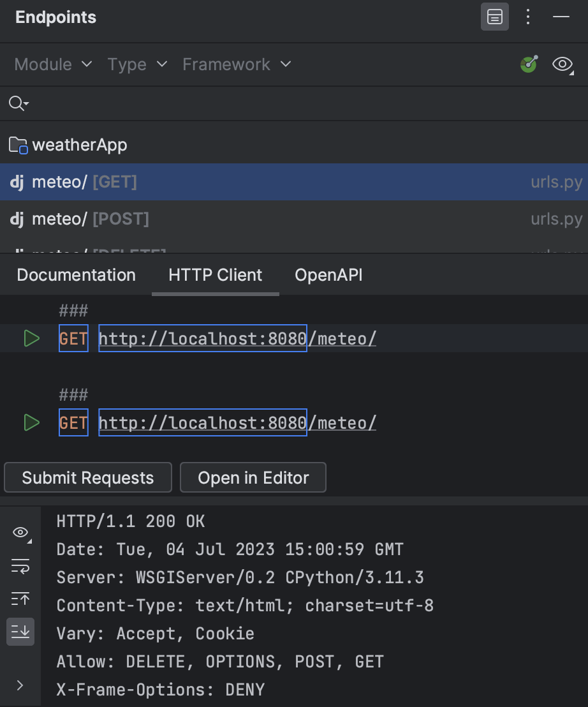Switch to the Documentation tab
588x707 pixels.
76,274
